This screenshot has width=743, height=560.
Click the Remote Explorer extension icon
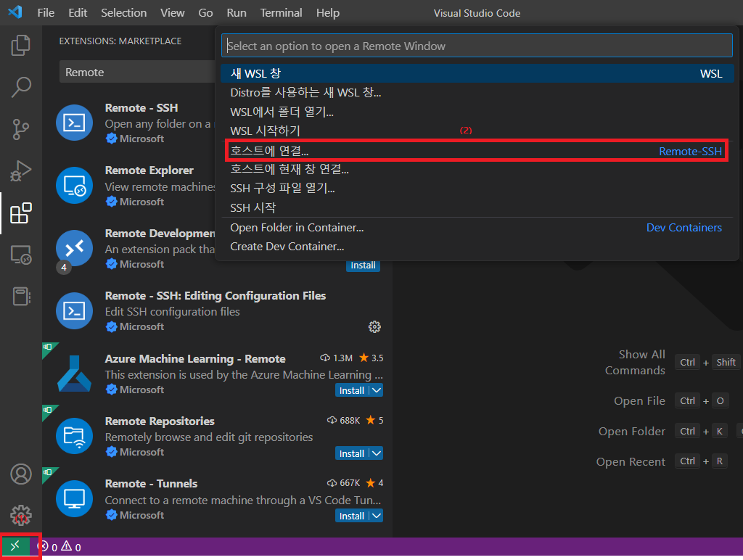tap(75, 185)
